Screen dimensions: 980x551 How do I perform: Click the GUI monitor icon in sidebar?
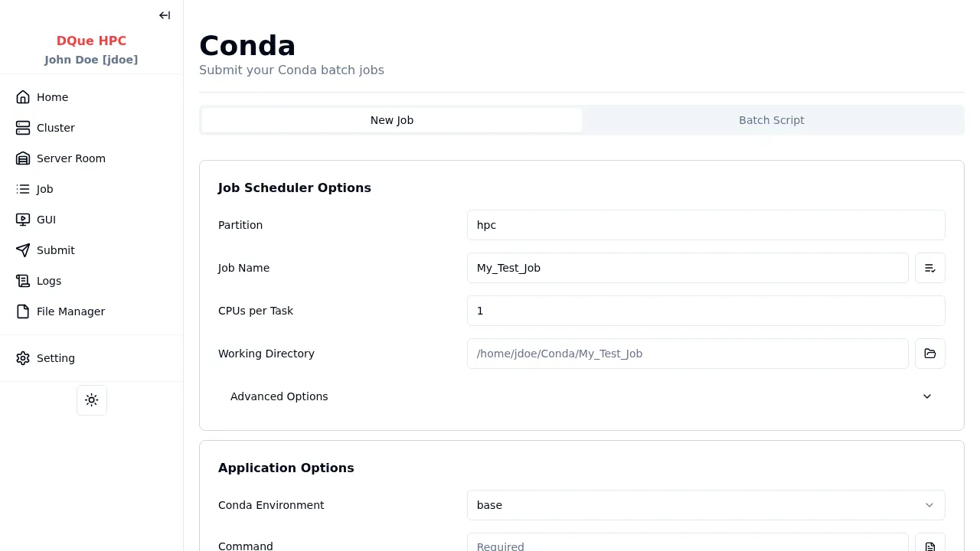coord(23,220)
